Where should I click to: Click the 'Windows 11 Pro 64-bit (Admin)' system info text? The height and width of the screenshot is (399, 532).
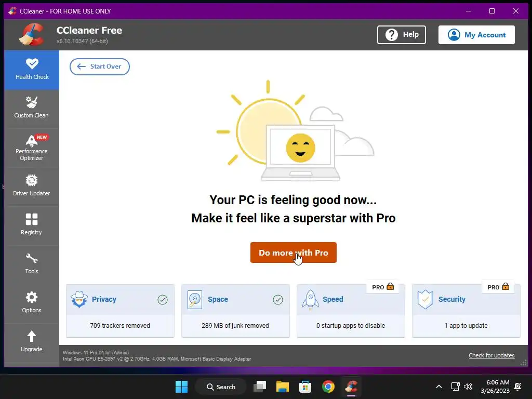[x=96, y=353]
